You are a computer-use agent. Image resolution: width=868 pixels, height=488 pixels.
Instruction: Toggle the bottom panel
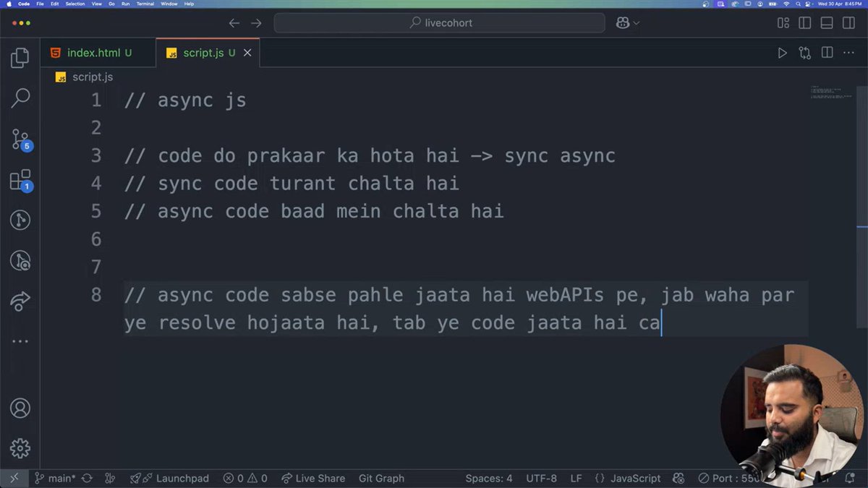click(827, 23)
